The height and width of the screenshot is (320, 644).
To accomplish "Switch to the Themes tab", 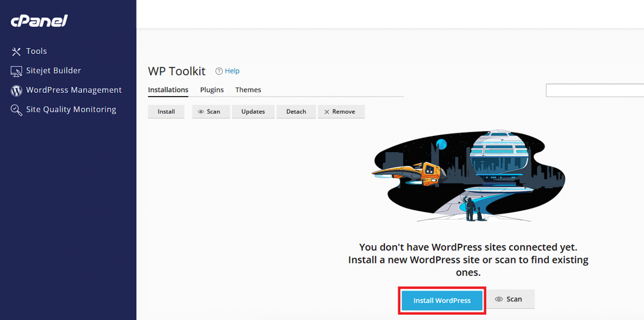I will (x=248, y=90).
